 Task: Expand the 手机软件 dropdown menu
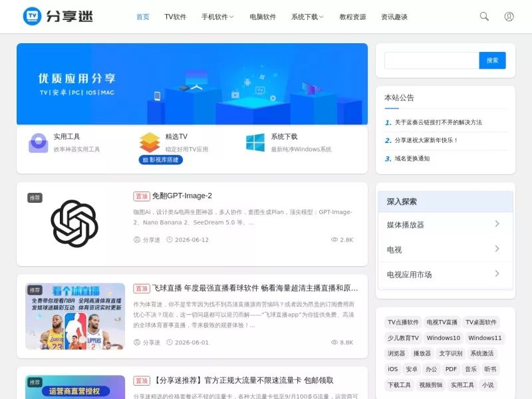click(217, 17)
